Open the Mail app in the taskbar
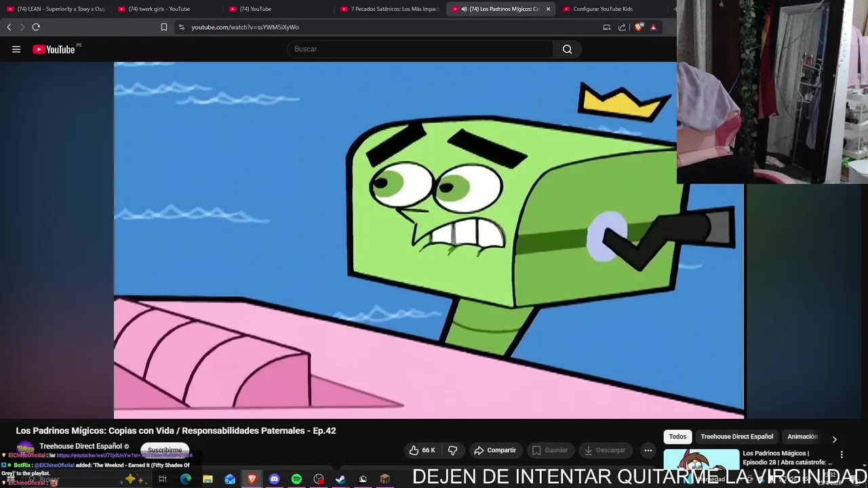 pos(230,479)
